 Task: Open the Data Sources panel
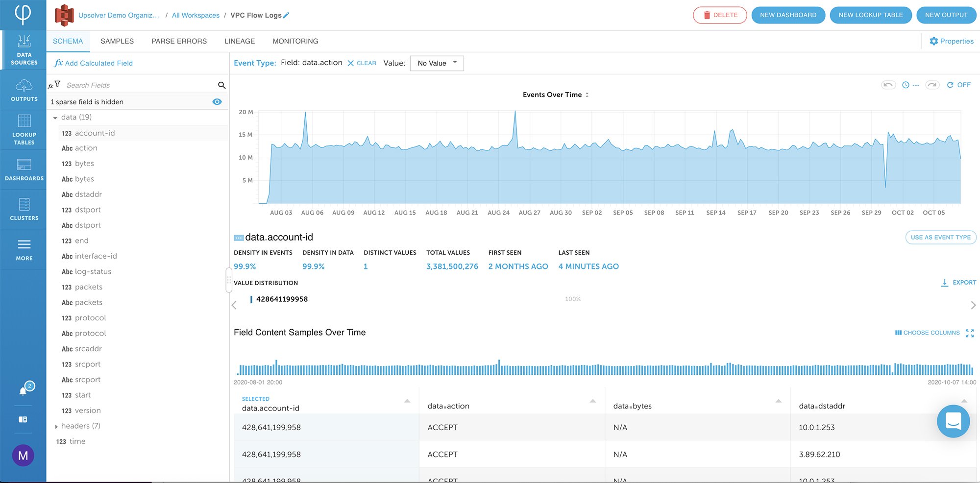pyautogui.click(x=23, y=50)
